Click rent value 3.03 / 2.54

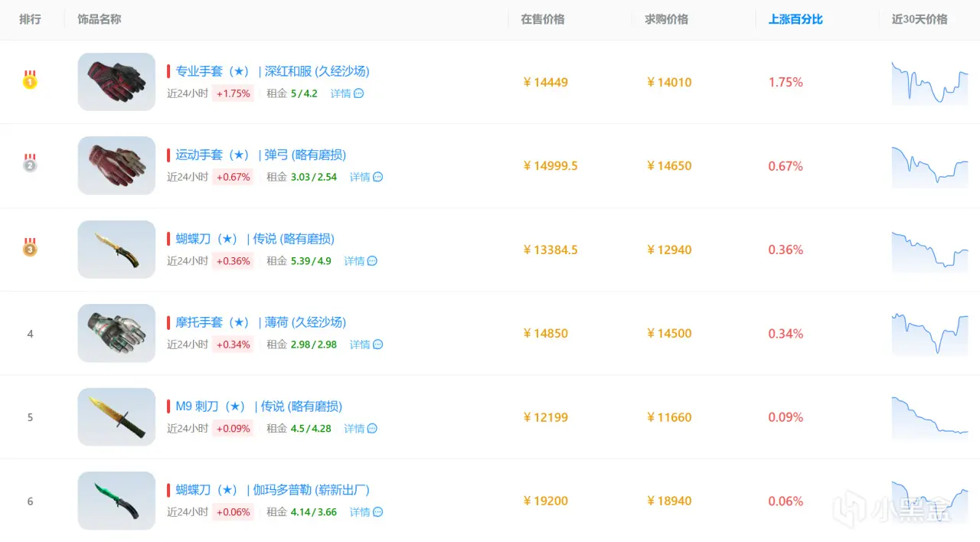pyautogui.click(x=314, y=177)
